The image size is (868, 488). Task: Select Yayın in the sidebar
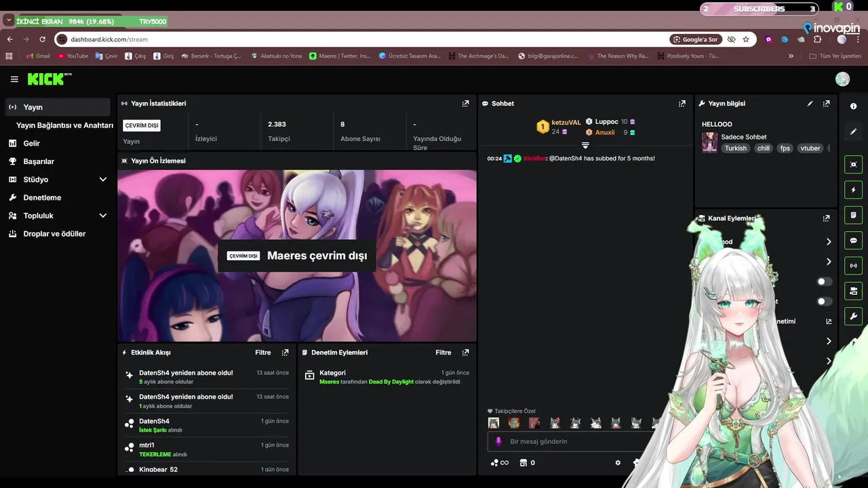[x=58, y=107]
